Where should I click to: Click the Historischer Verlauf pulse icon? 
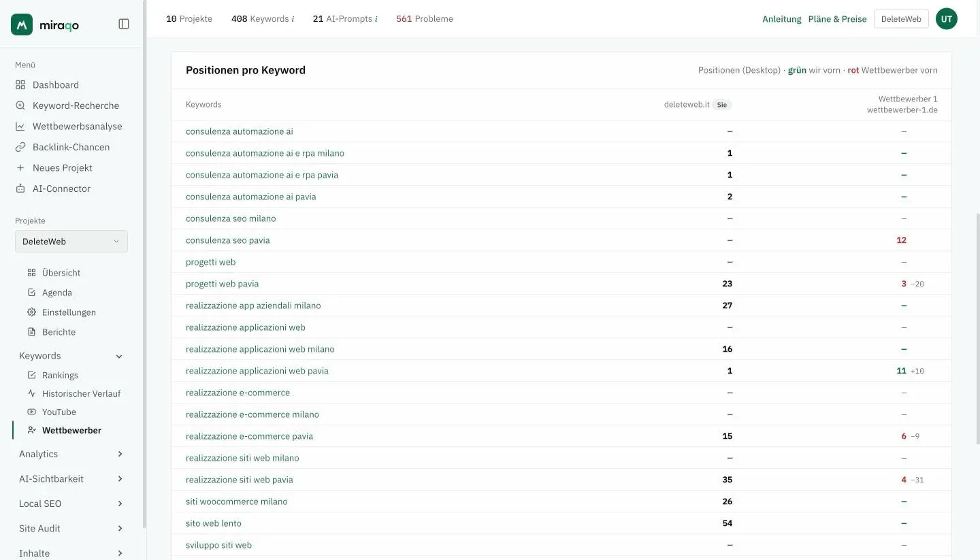31,393
